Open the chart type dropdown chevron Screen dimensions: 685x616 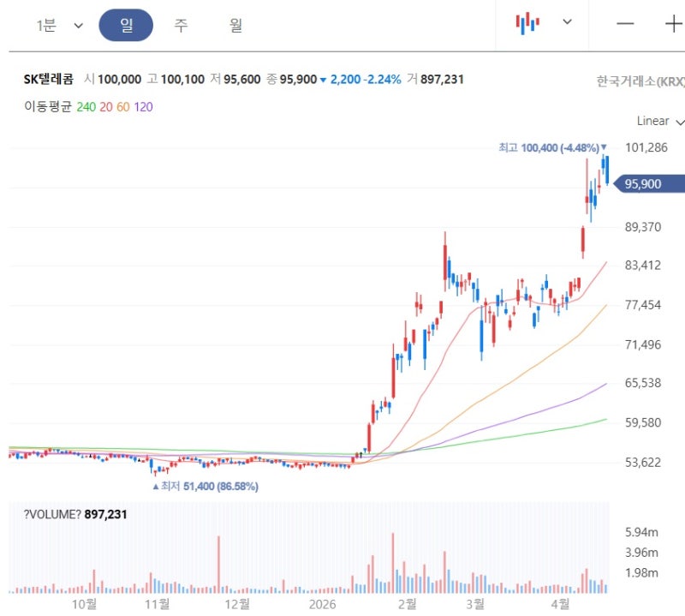[x=567, y=21]
